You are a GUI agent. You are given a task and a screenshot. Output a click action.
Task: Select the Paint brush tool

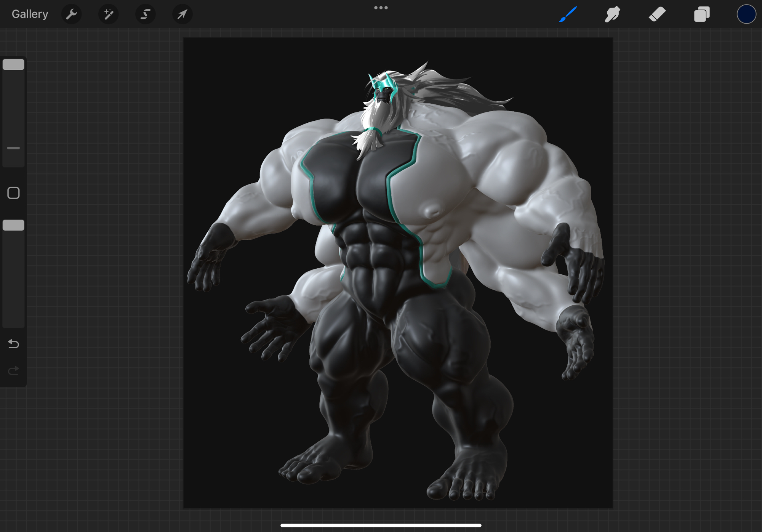(x=568, y=14)
